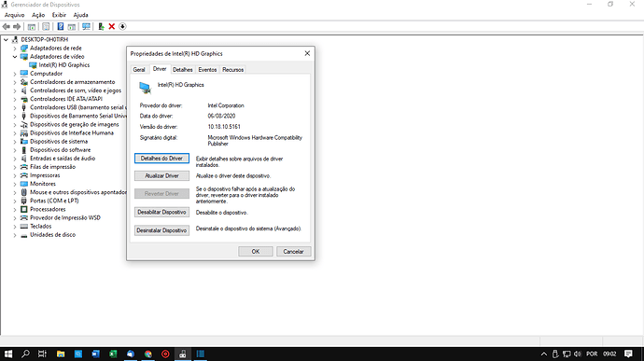Viewport: 644px width, 361px height.
Task: Open the Windows Start menu
Action: click(x=8, y=354)
